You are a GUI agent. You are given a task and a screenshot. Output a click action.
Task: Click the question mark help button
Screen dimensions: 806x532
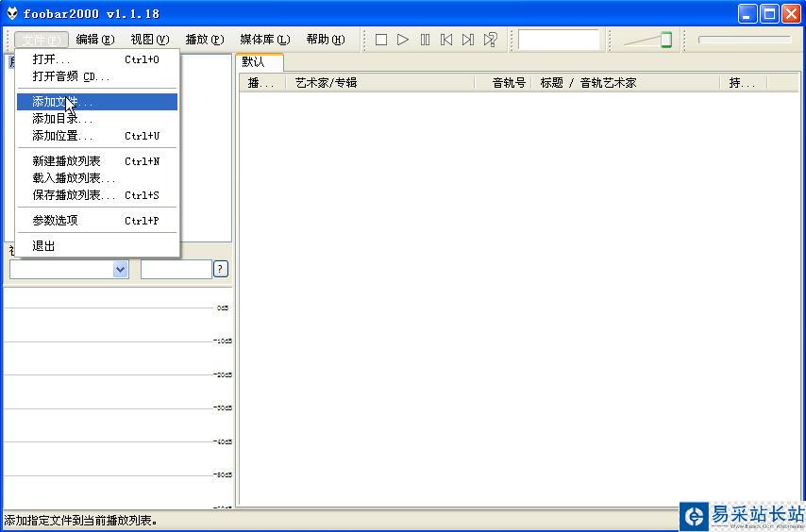(220, 269)
